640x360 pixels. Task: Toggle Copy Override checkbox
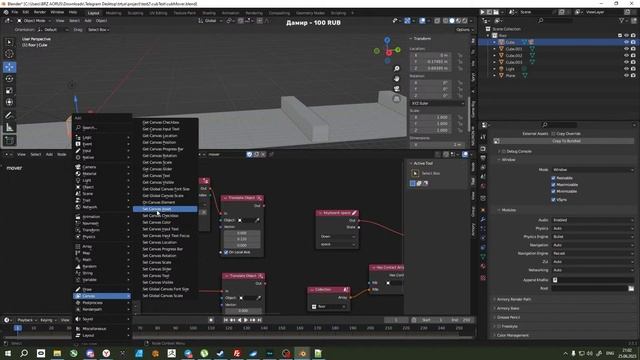click(x=553, y=133)
